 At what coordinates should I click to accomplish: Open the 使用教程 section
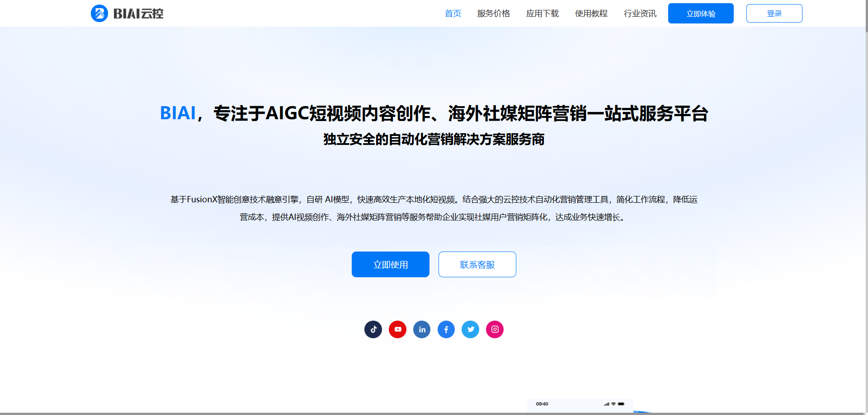click(591, 13)
